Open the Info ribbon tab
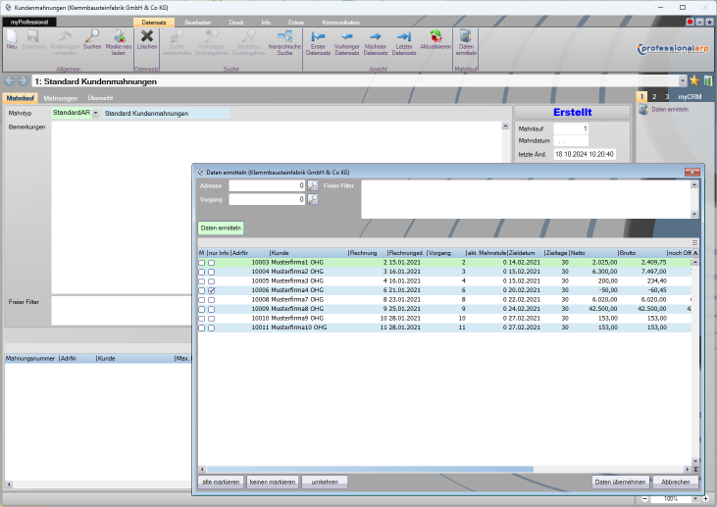The width and height of the screenshot is (717, 507). pos(266,22)
